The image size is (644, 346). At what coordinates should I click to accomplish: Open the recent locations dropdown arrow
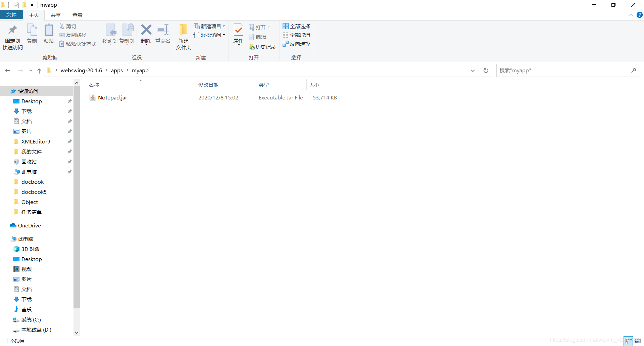click(31, 71)
